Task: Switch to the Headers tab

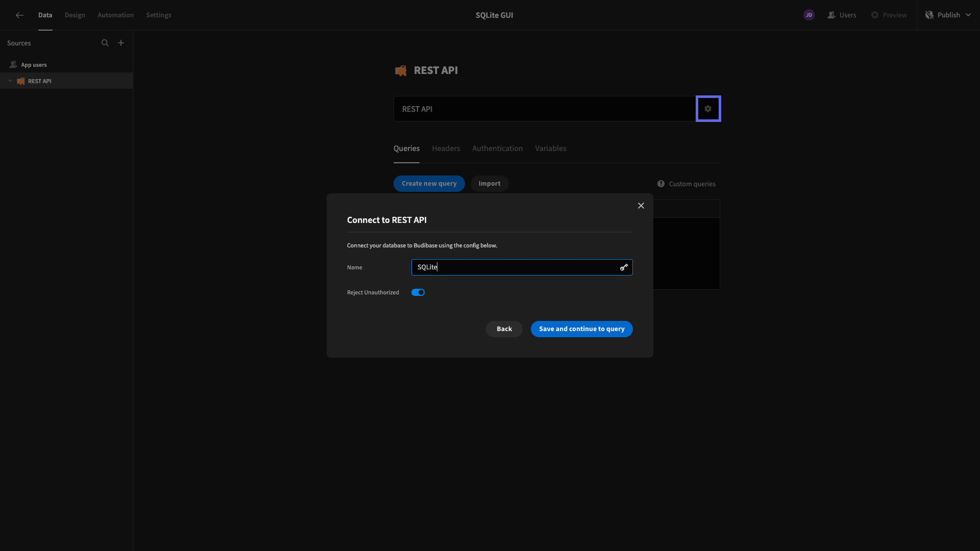Action: coord(446,148)
